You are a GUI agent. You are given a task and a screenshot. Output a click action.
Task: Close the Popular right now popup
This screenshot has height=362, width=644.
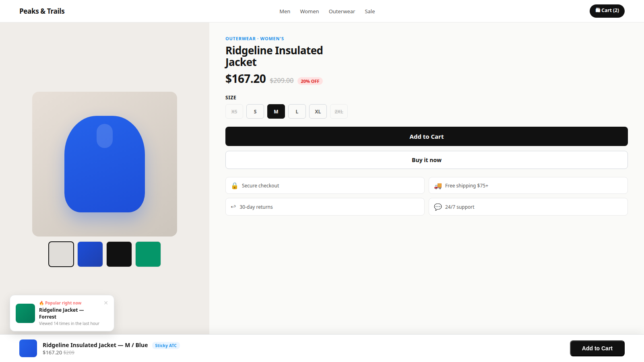pyautogui.click(x=106, y=303)
